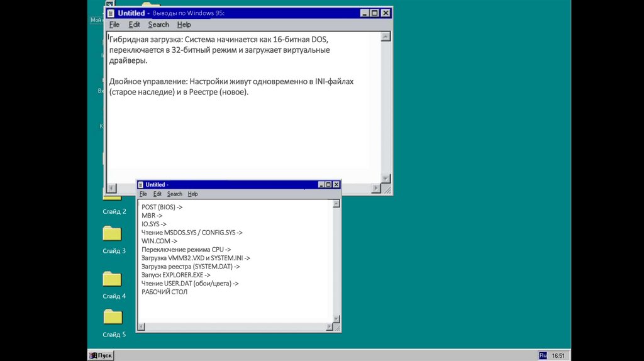The image size is (644, 361).
Task: Click the line Чтение MSDOS.SYS / CONFIG.SYS
Action: coord(192,233)
